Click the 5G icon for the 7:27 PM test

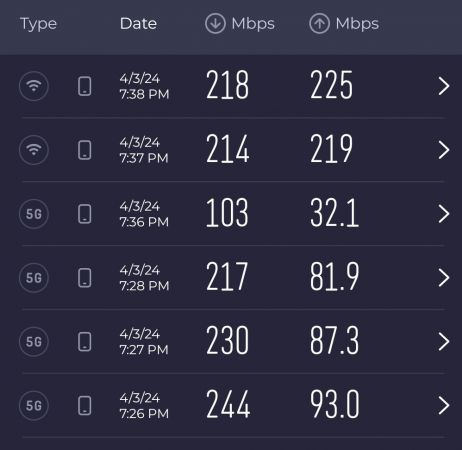click(34, 342)
